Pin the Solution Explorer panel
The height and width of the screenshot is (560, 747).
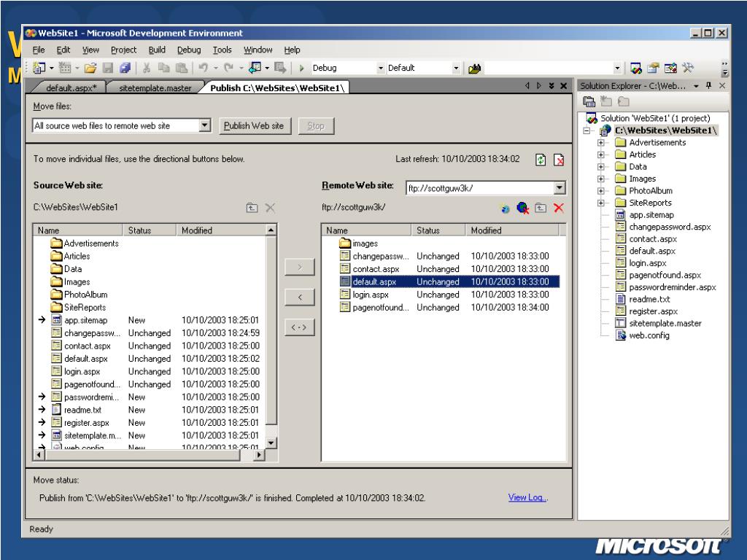(x=709, y=86)
